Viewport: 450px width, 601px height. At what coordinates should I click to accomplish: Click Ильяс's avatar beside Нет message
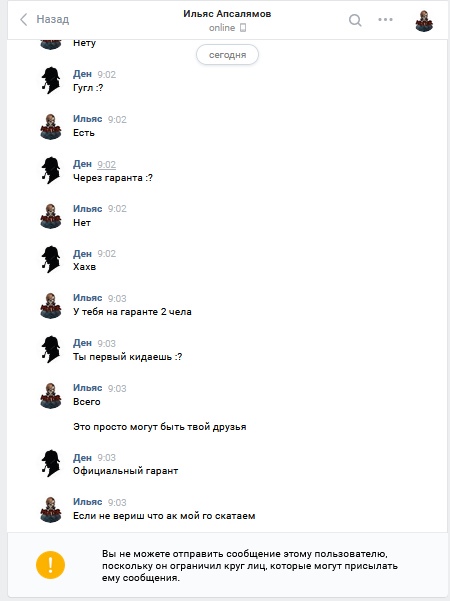click(51, 216)
